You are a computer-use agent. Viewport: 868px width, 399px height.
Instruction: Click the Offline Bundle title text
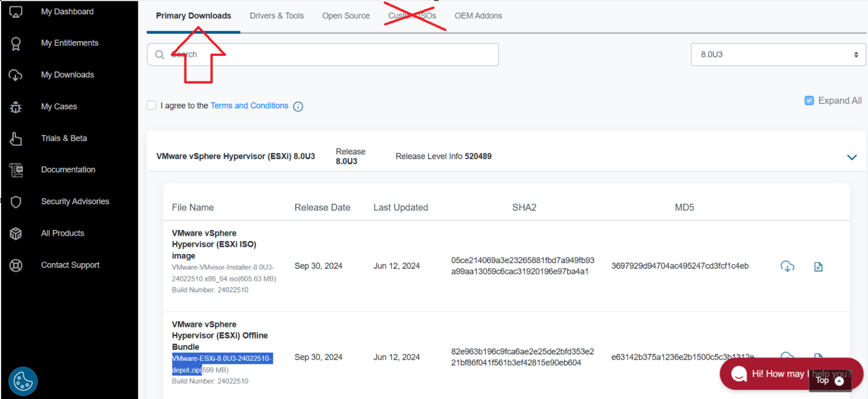tap(220, 336)
